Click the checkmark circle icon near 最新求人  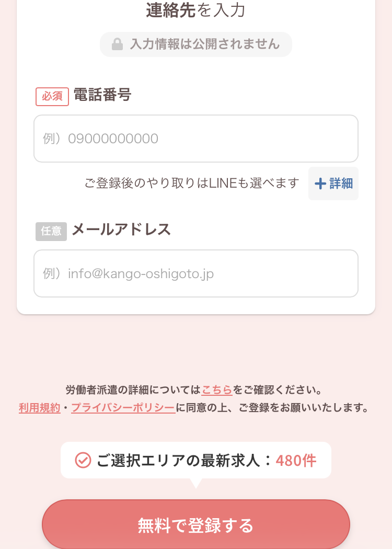pos(83,460)
